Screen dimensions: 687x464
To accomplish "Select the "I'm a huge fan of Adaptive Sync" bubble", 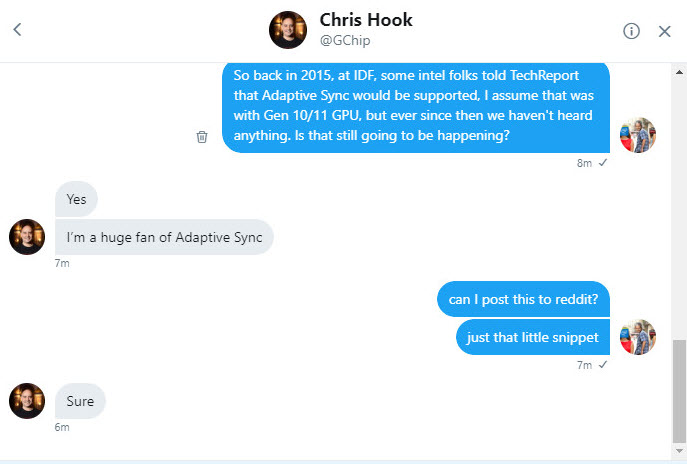I will coord(163,237).
